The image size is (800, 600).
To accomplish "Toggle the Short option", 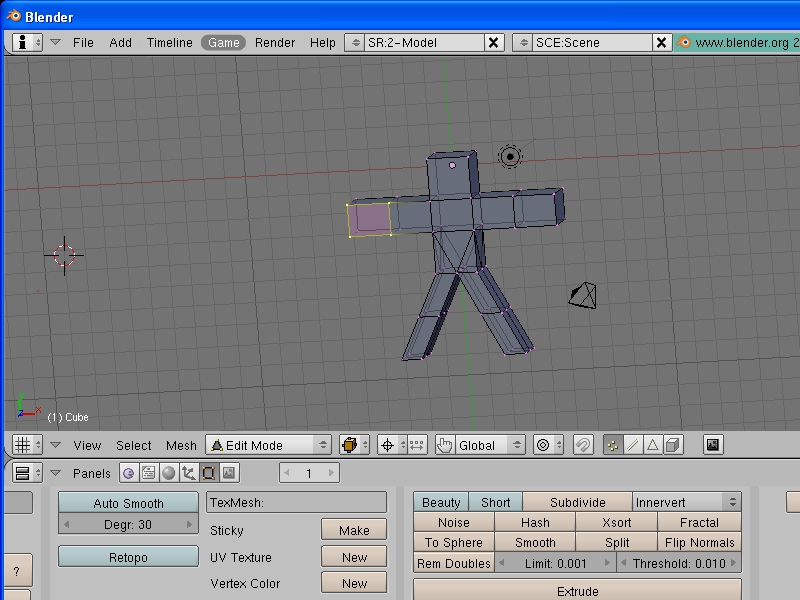I will click(495, 502).
